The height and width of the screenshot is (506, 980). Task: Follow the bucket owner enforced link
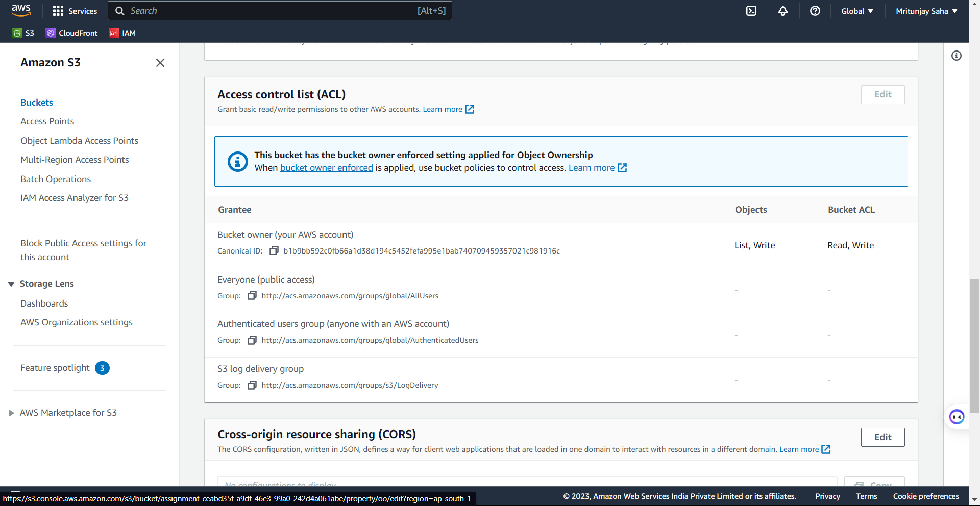[327, 168]
